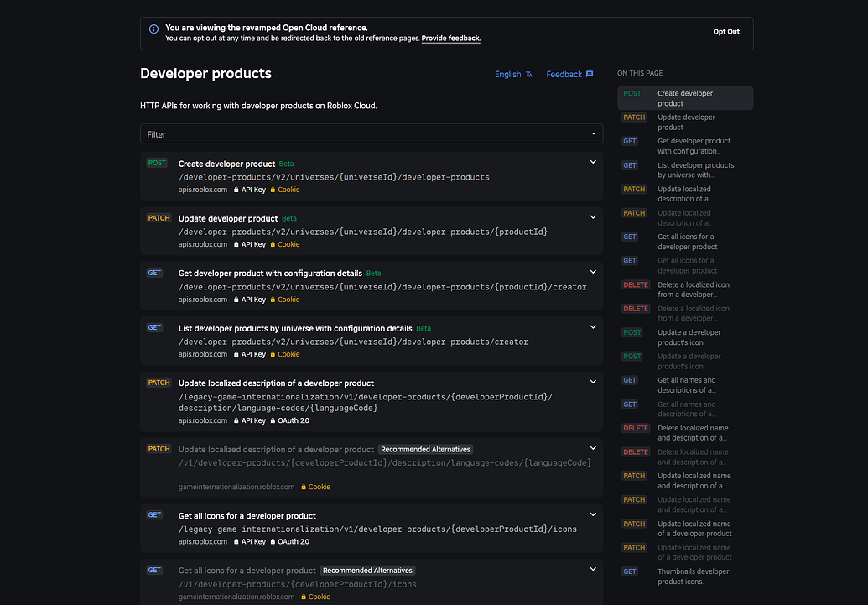
Task: Click Cookie lock icon in Update developer product row
Action: click(x=273, y=244)
